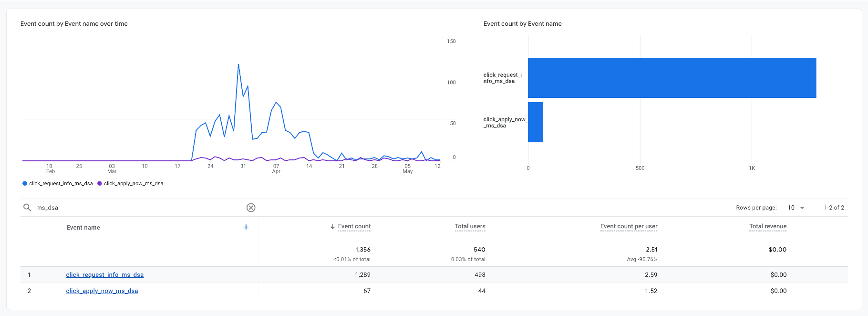The width and height of the screenshot is (868, 316).
Task: Click the blue legend dot for request info
Action: (x=25, y=184)
